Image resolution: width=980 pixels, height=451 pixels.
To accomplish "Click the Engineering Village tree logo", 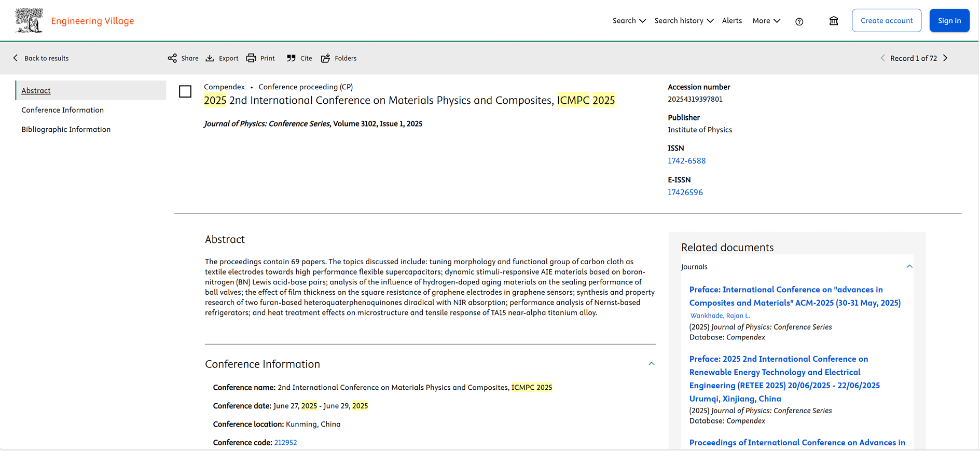I will point(29,21).
